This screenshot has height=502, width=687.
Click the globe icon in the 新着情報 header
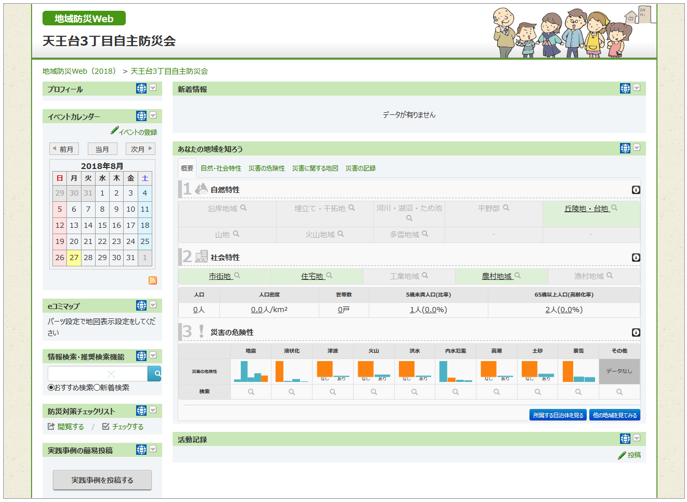(x=625, y=89)
